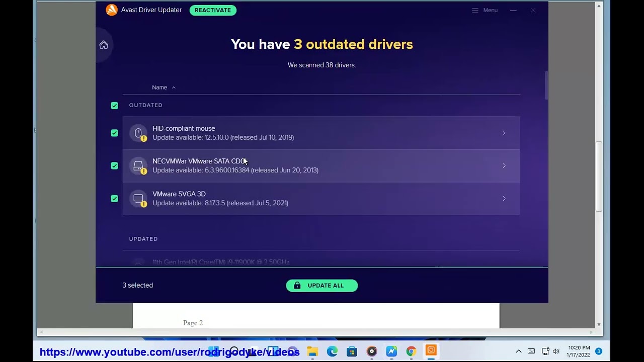
Task: Click 'We scanned 38 drivers' text
Action: pos(322,65)
